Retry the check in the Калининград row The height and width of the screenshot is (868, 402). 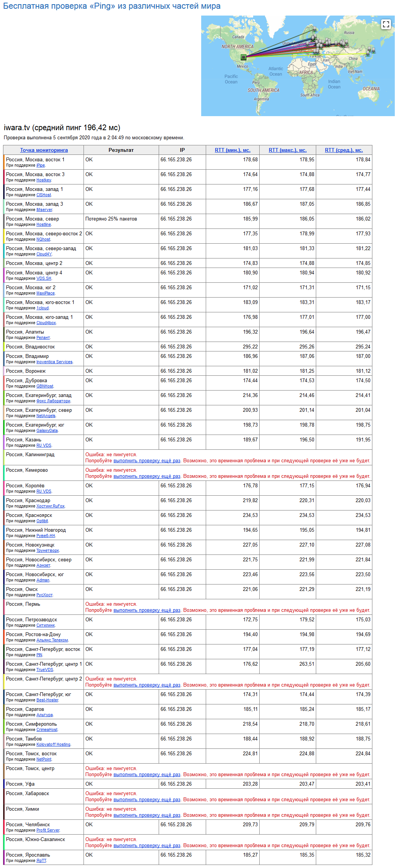click(147, 461)
